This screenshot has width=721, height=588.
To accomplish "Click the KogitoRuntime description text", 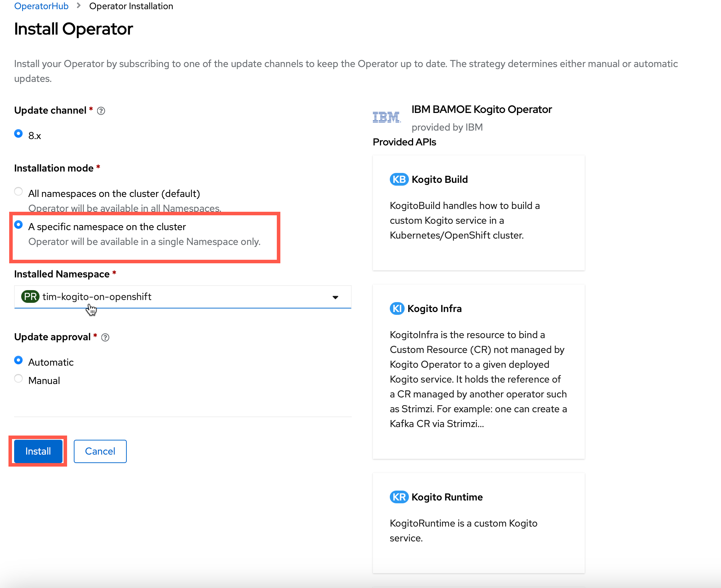I will tap(463, 530).
